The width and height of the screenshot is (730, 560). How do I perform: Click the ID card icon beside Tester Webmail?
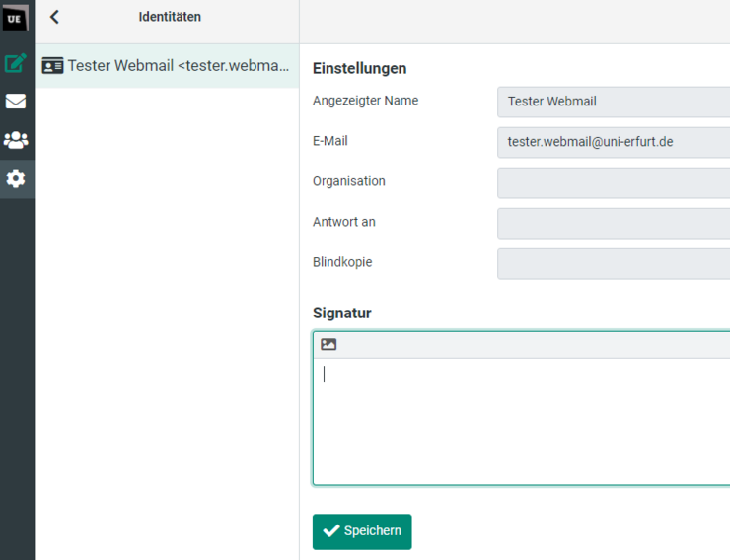[x=53, y=66]
